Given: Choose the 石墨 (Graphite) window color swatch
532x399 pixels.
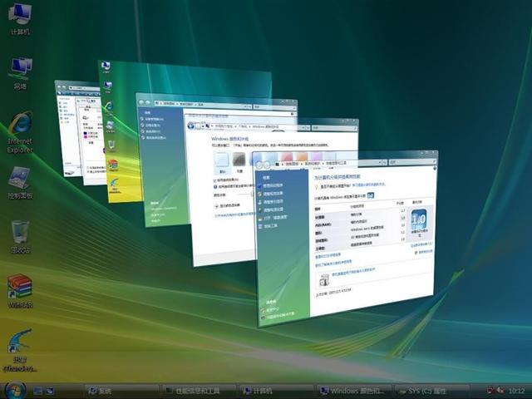Looking at the screenshot, I should coord(239,159).
